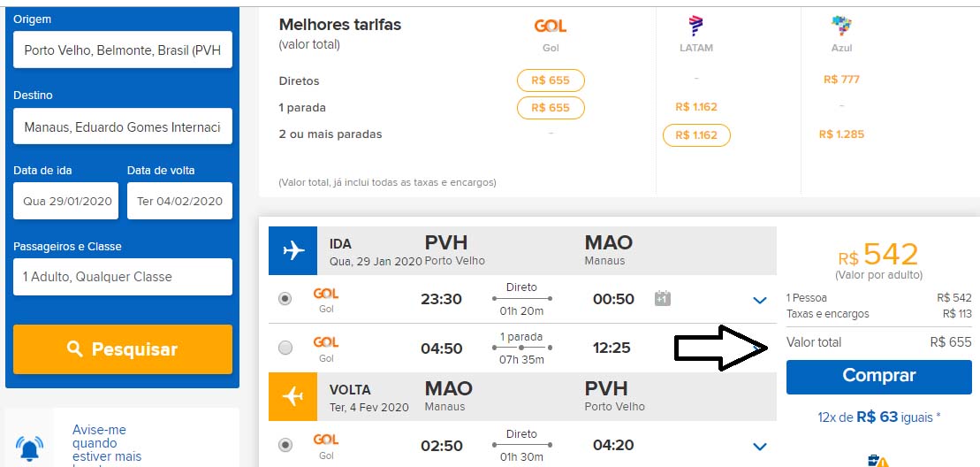Select the 04:50 one-stop outbound flight
980x467 pixels.
(285, 348)
